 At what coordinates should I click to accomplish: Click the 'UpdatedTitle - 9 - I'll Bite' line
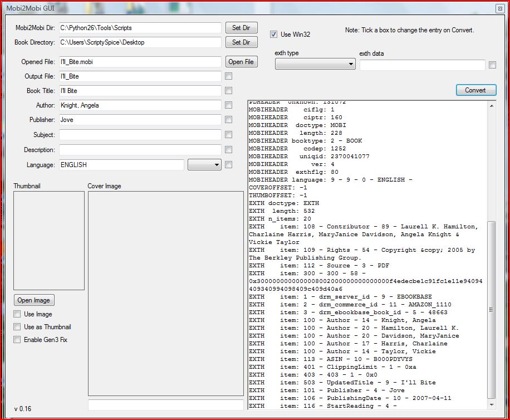pyautogui.click(x=342, y=383)
